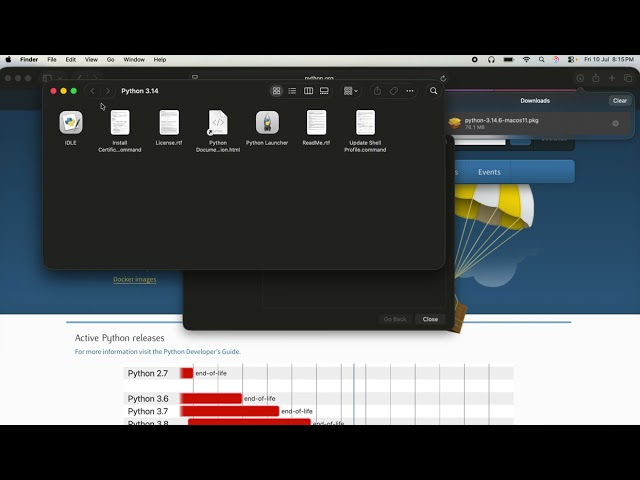Screen dimensions: 640x480
Task: Open the Window menu
Action: point(134,60)
